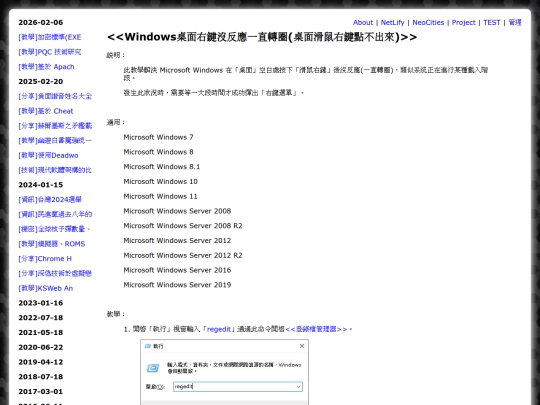Collapse the 2025-02-20 date group
540x405 pixels.
point(41,82)
